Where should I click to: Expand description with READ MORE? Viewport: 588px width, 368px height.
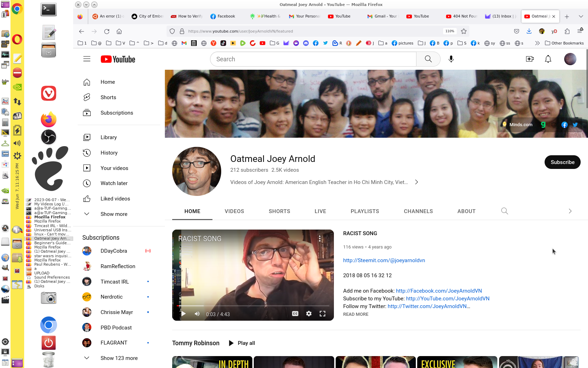(x=356, y=314)
